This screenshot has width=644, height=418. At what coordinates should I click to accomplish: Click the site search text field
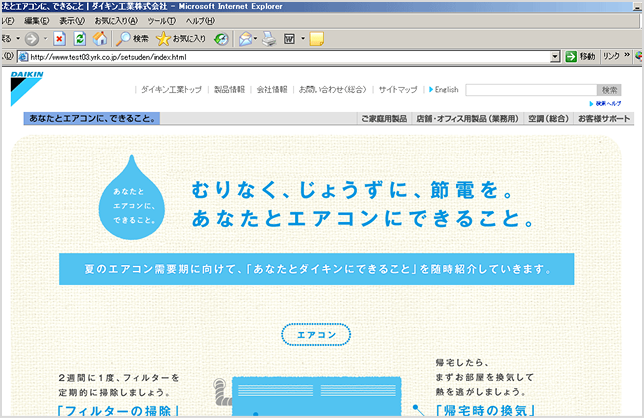pos(531,89)
